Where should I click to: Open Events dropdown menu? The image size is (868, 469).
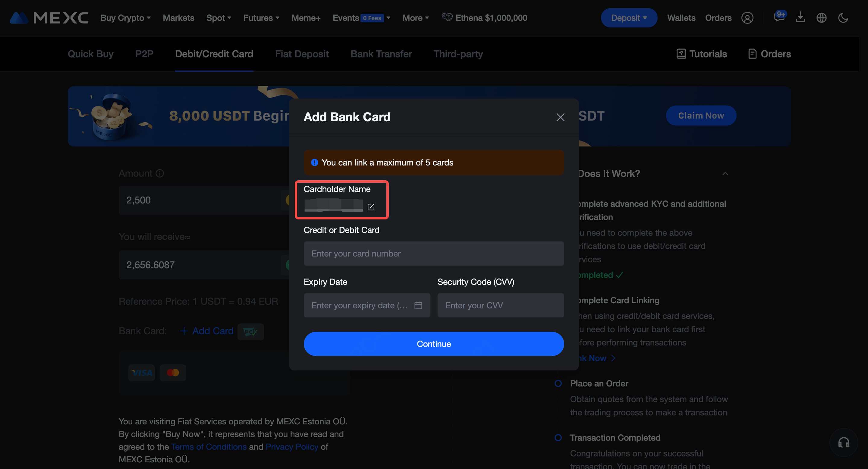(x=361, y=18)
